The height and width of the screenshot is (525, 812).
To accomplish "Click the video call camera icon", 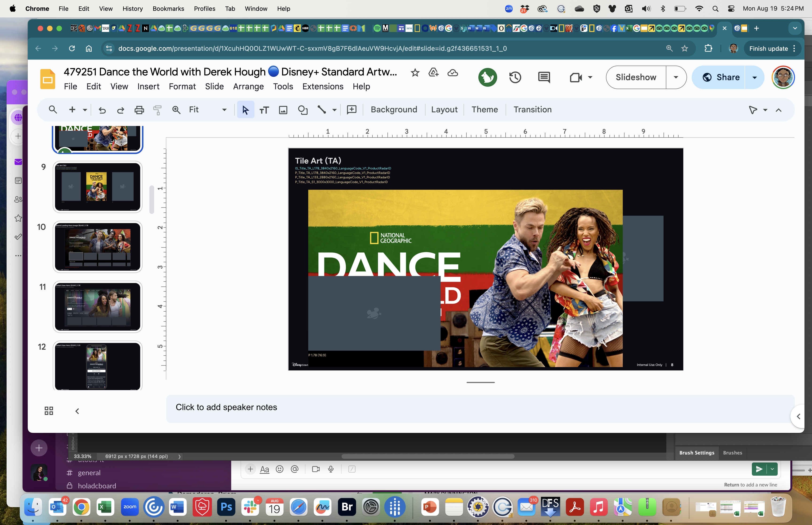I will [x=576, y=77].
